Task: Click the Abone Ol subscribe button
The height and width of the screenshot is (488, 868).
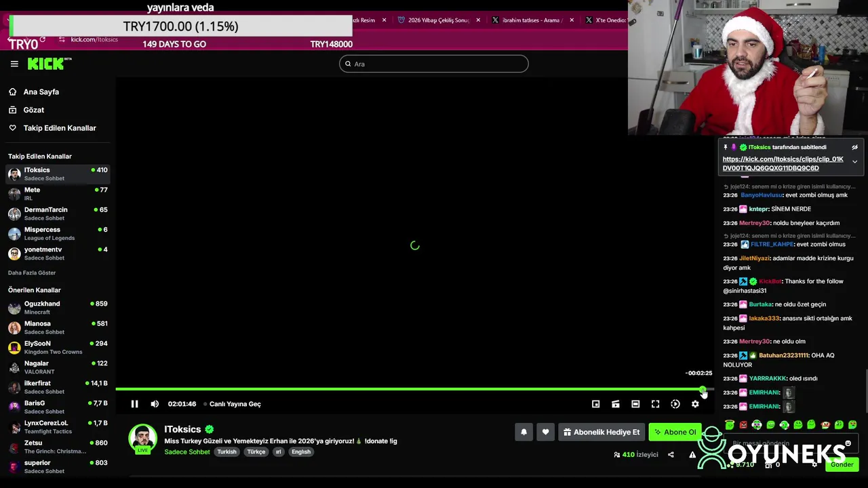Action: pyautogui.click(x=675, y=432)
